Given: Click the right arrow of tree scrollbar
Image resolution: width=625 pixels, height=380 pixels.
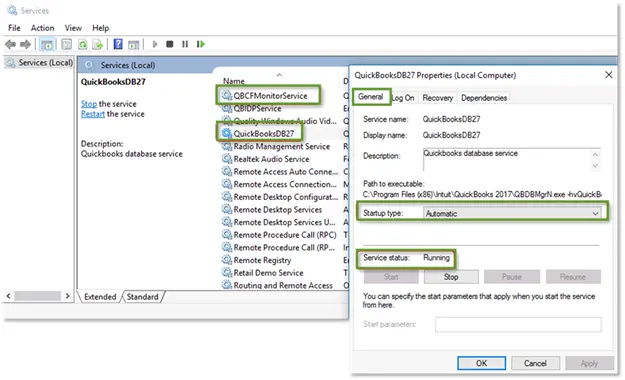Looking at the screenshot, I should click(x=67, y=296).
